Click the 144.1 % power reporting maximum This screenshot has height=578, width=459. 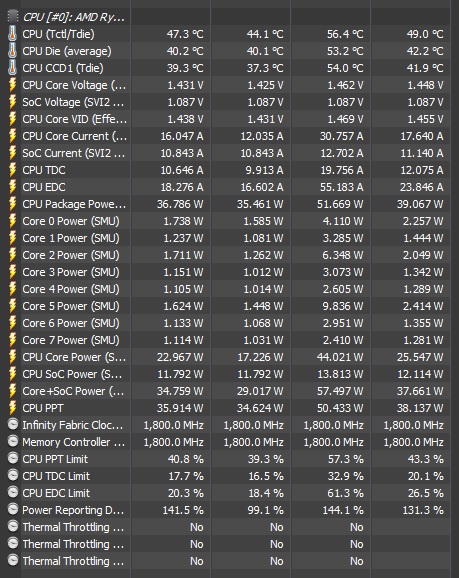tap(343, 510)
